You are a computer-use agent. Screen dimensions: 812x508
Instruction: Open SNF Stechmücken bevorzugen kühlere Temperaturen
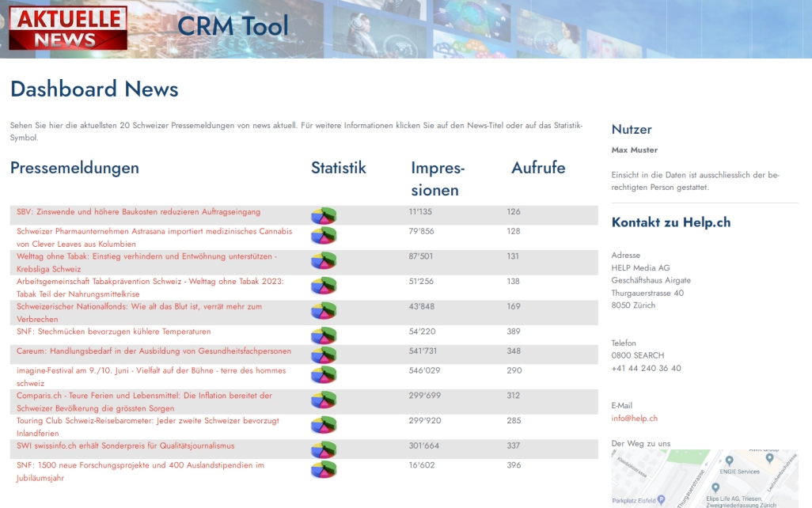click(113, 332)
